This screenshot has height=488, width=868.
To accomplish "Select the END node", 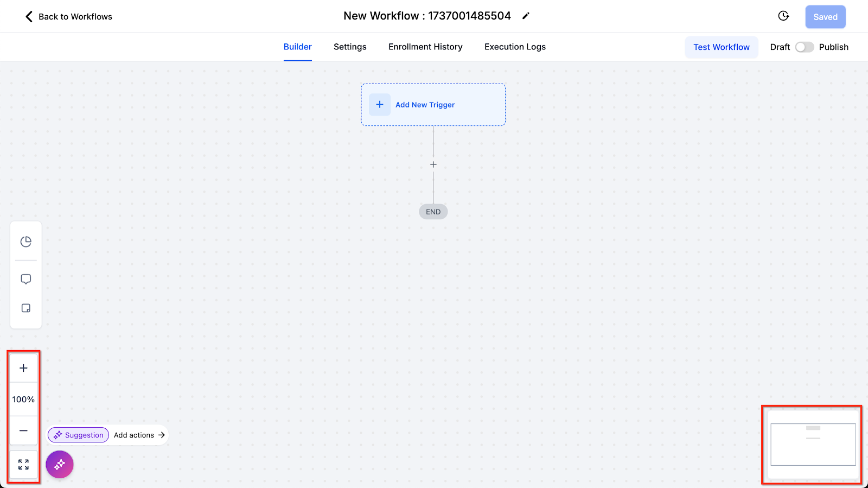I will 433,212.
